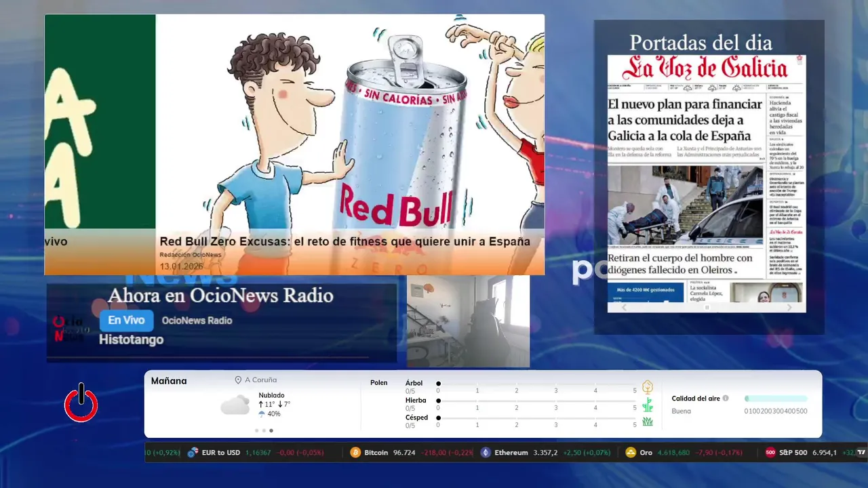Click the Oro gold icon in ticker
Image resolution: width=868 pixels, height=488 pixels.
click(x=631, y=452)
